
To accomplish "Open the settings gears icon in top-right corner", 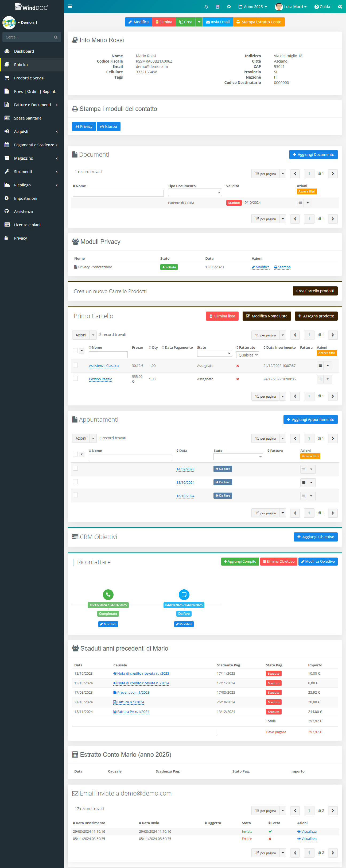I will pyautogui.click(x=340, y=7).
